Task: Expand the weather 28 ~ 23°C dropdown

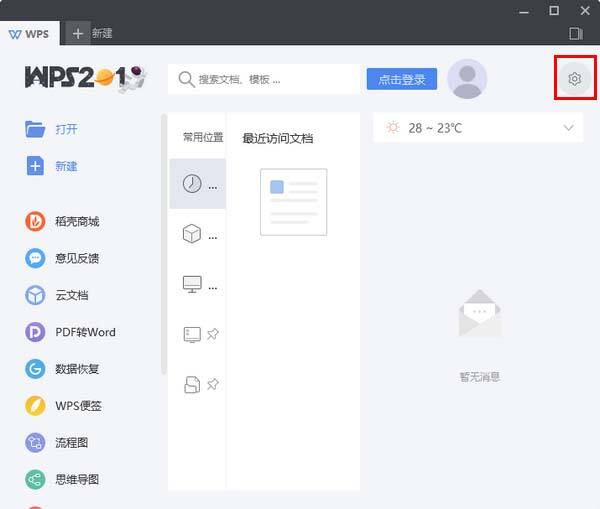Action: (x=569, y=128)
